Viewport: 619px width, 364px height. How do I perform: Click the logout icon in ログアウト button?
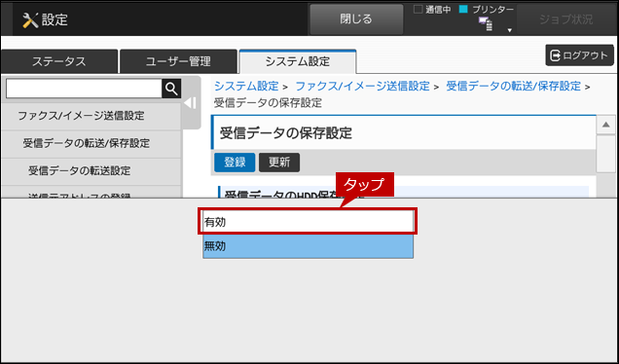(x=555, y=55)
